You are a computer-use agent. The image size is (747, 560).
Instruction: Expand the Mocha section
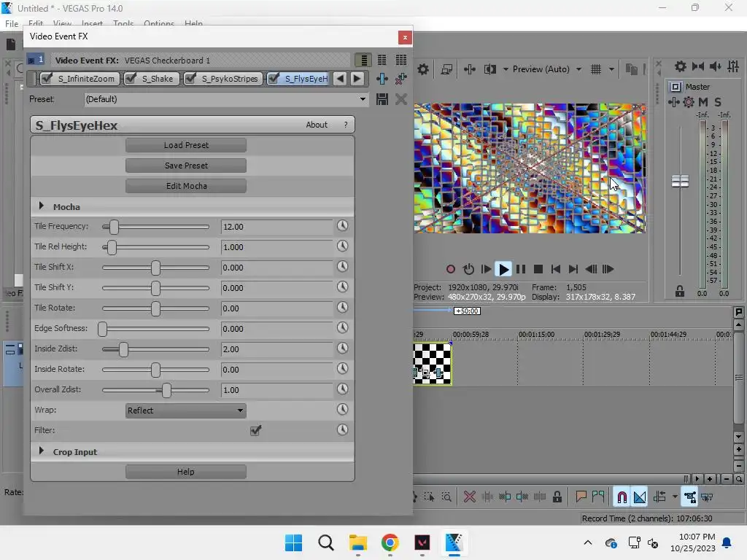click(42, 206)
